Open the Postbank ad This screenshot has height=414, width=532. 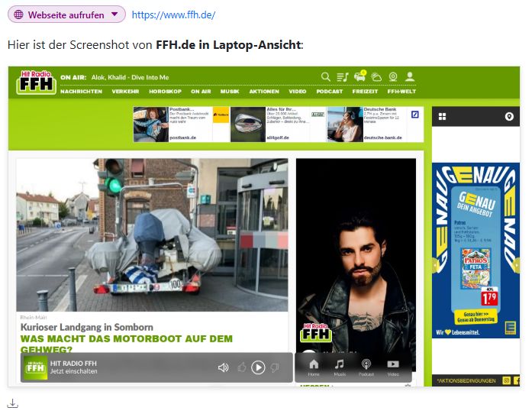coord(181,125)
